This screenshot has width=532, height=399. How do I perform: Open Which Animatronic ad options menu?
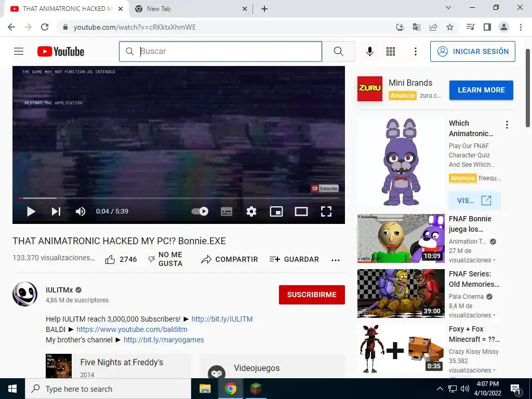[507, 125]
